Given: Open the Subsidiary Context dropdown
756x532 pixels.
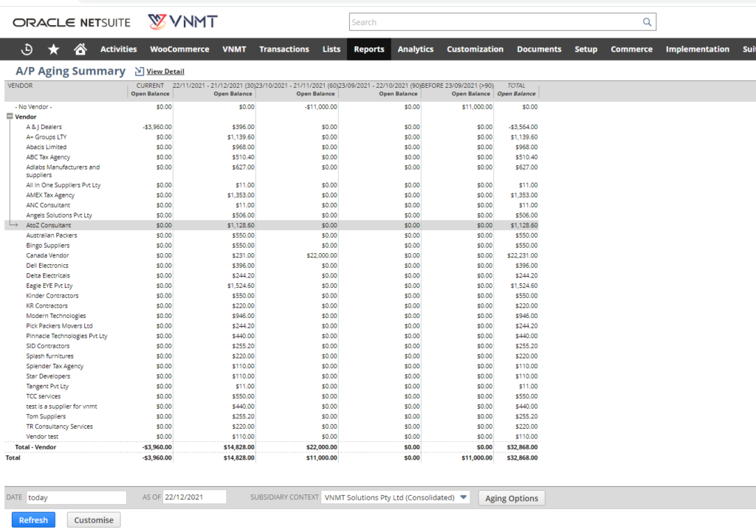Looking at the screenshot, I should point(462,497).
